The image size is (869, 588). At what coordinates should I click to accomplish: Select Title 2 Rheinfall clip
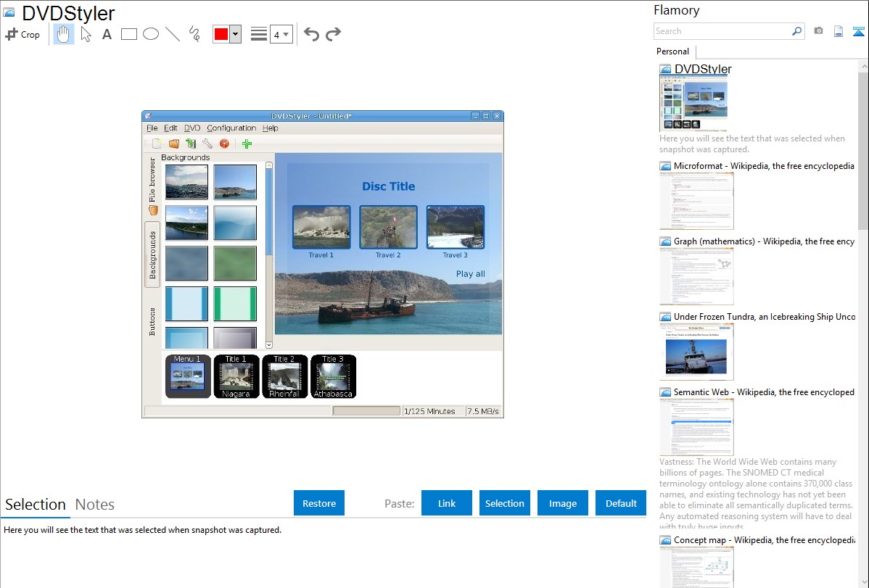point(284,376)
